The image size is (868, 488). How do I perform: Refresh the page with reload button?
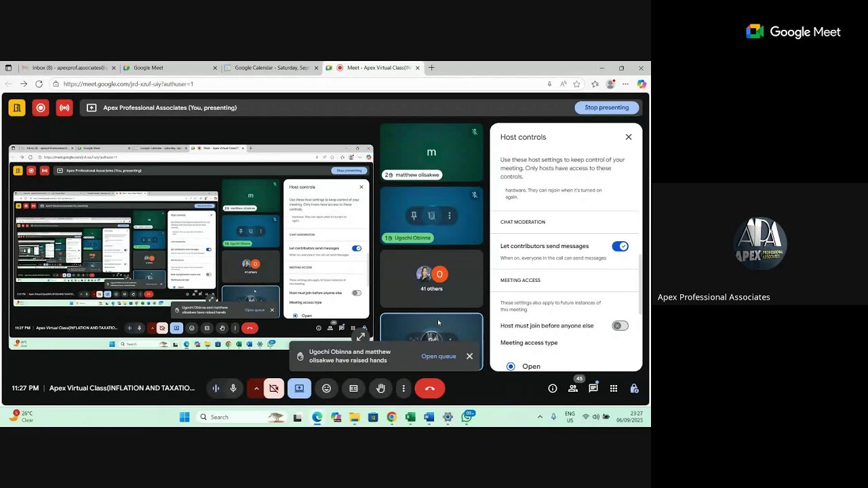coord(39,84)
